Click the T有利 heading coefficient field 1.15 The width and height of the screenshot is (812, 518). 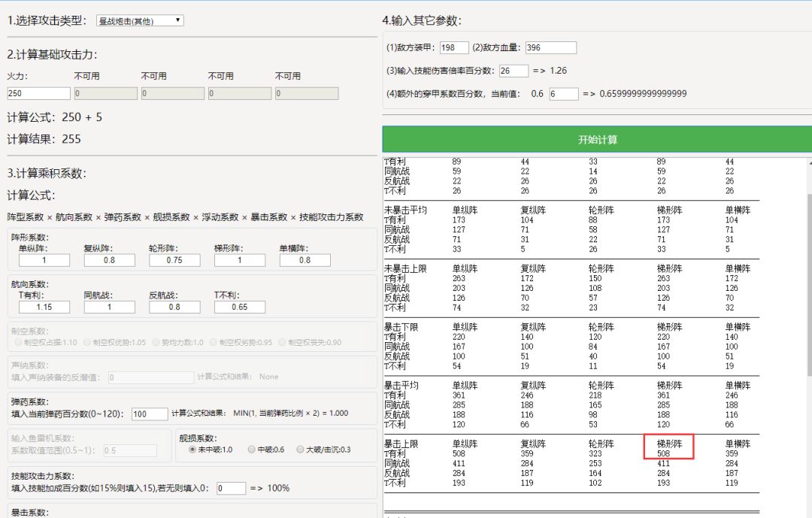click(44, 307)
